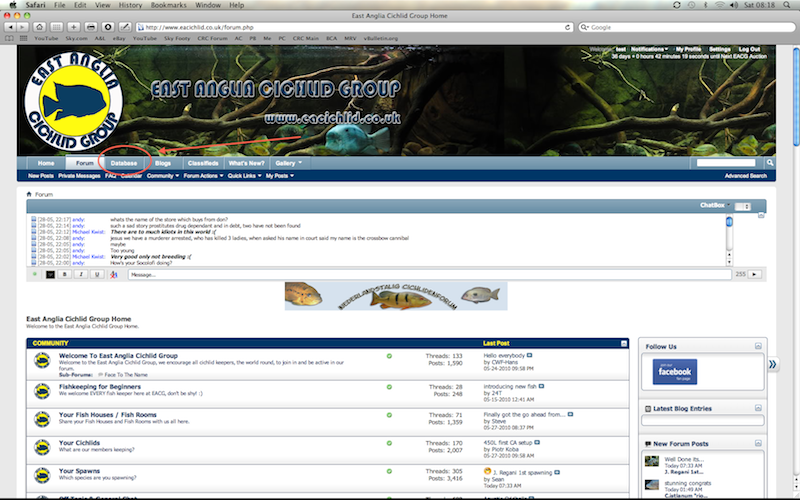Collapse the New Forum Posts block
Image resolution: width=800 pixels, height=500 pixels.
tap(758, 443)
